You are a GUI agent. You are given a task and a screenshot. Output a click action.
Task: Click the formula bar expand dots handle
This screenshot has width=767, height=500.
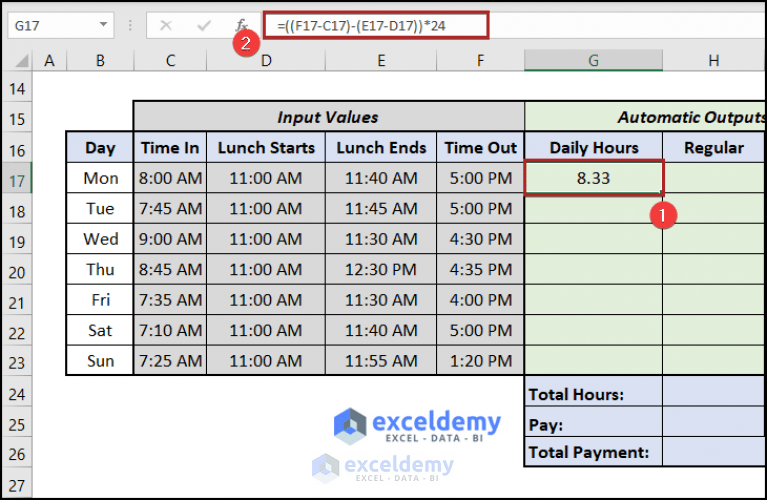pos(130,25)
